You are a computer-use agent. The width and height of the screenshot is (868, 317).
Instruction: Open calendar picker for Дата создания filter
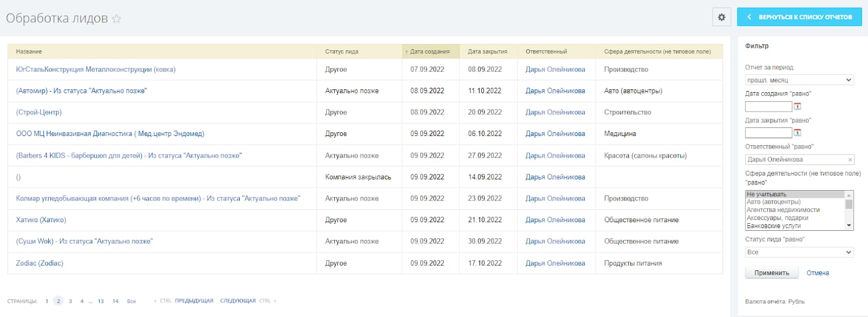point(797,106)
